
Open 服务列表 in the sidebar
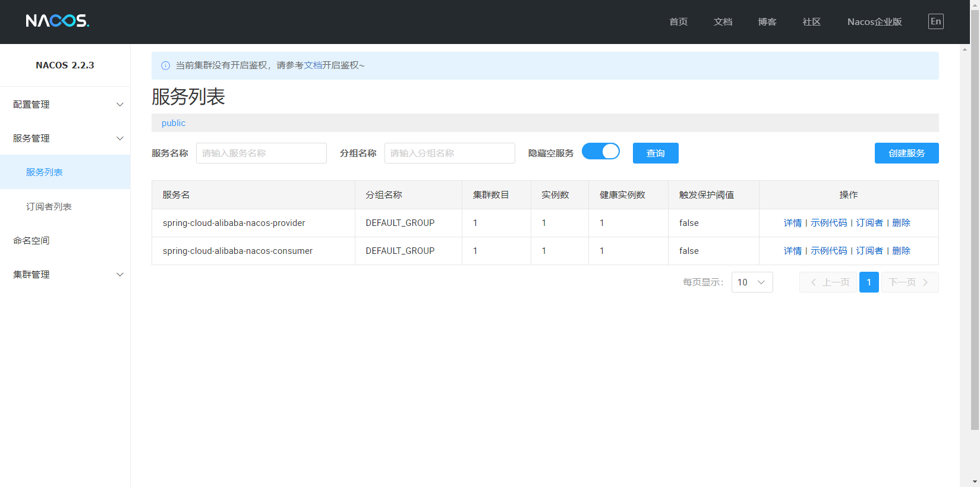65,172
